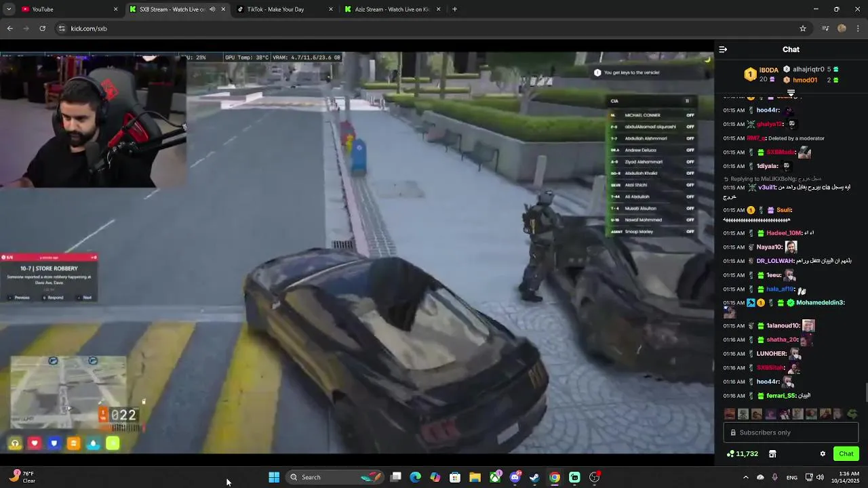Open OBS Studio from the taskbar
The height and width of the screenshot is (488, 868).
tap(595, 477)
